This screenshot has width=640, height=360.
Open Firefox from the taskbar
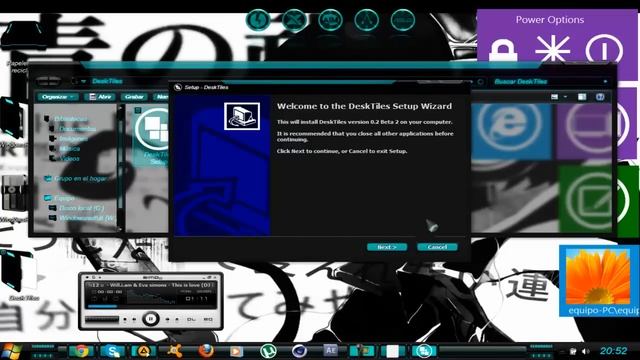[x=206, y=351]
